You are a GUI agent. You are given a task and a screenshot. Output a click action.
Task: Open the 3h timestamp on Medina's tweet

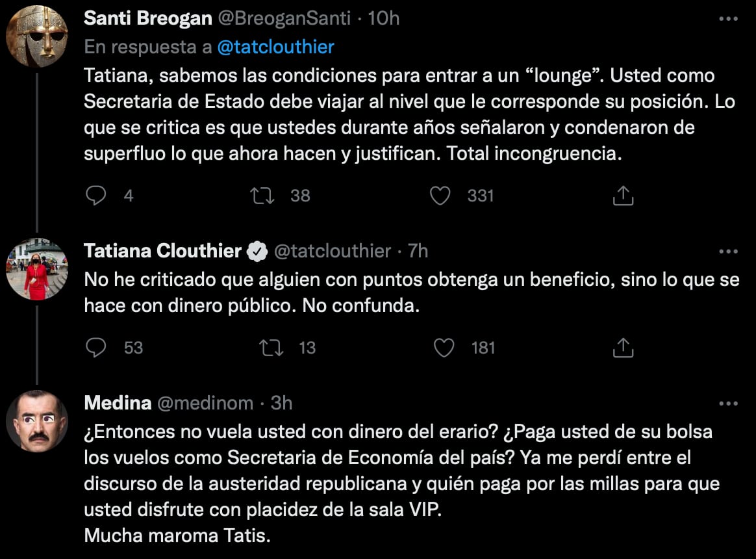coord(281,404)
